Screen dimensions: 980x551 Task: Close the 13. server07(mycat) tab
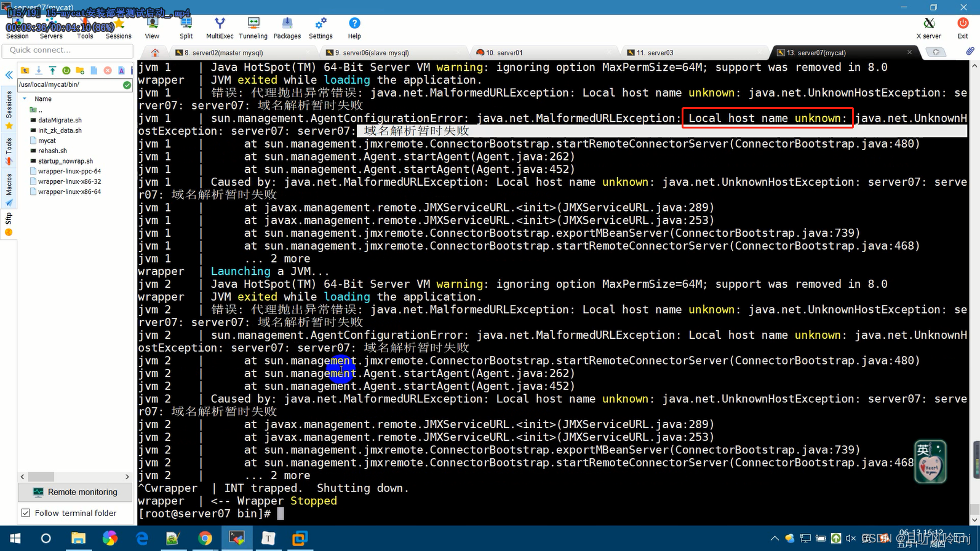tap(910, 52)
